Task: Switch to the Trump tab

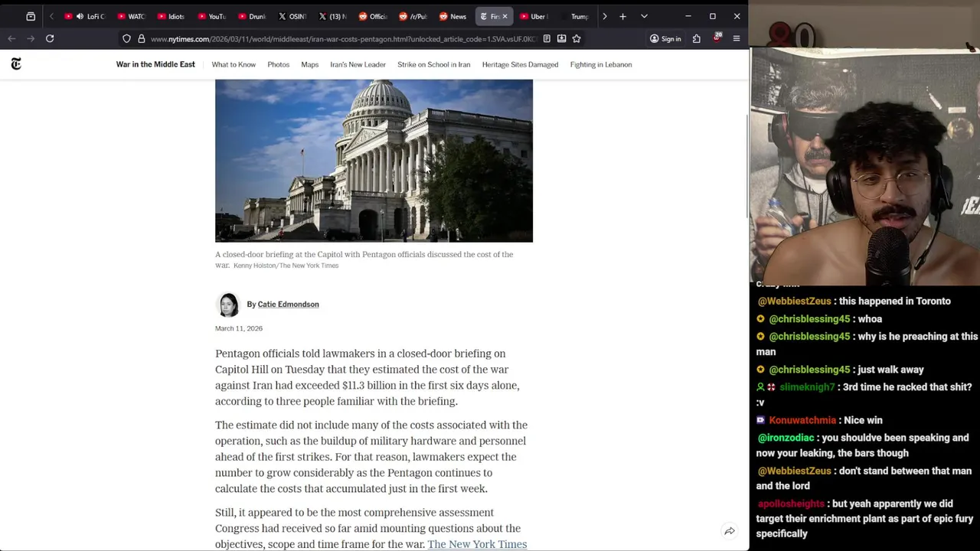Action: (x=574, y=16)
